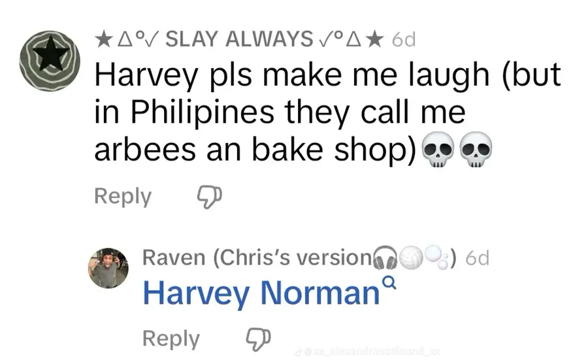This screenshot has height=364, width=588.
Task: Dislike the SLAY ALWAYS comment
Action: pos(210,197)
